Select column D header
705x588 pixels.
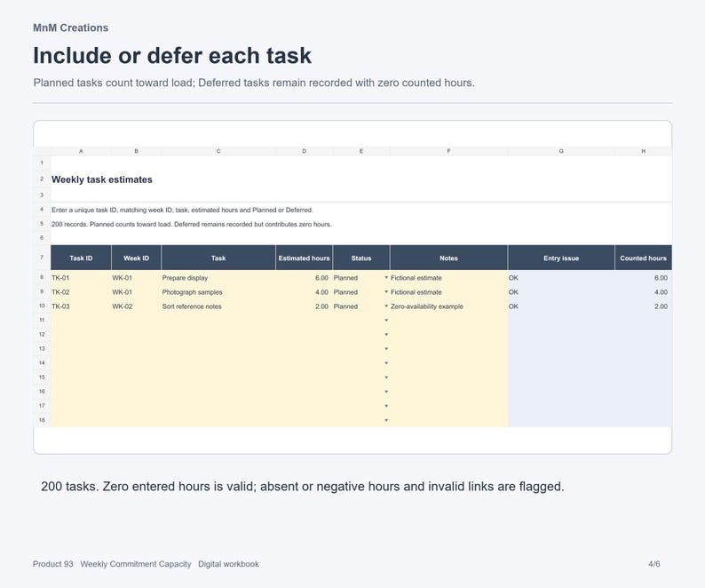click(x=304, y=151)
